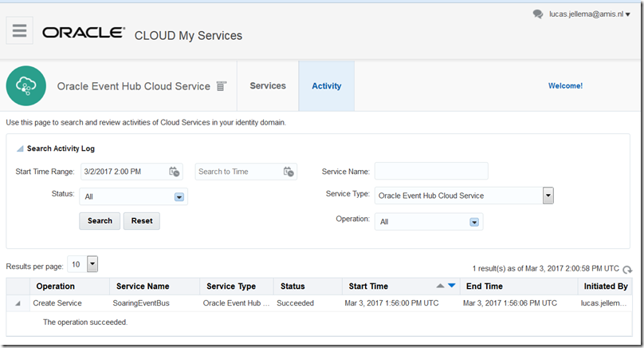Focus the Service Name input field
Screen dimensions: 644x348
point(431,172)
